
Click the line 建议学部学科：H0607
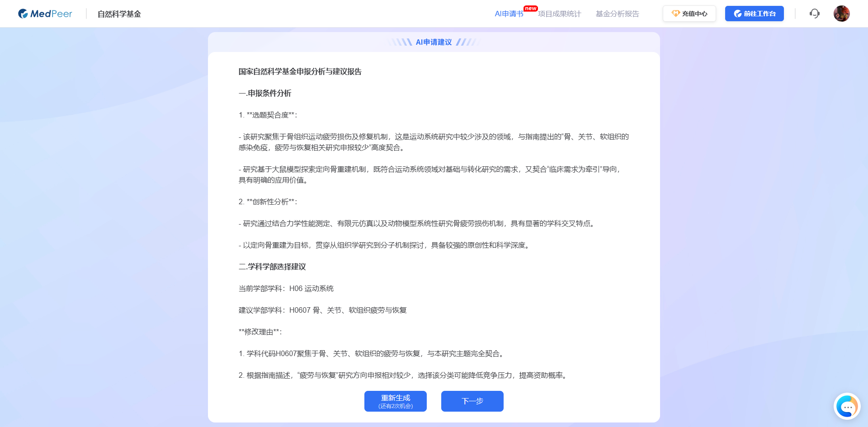pyautogui.click(x=323, y=310)
